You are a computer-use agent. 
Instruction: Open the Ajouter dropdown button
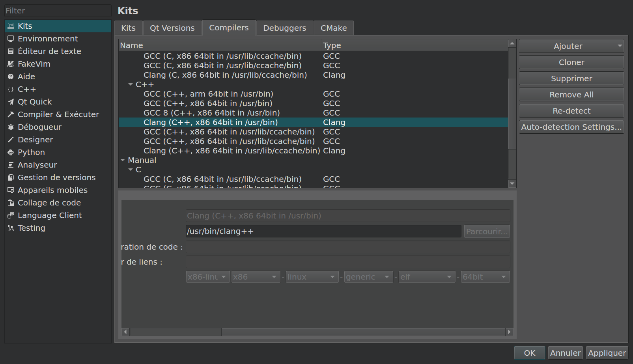point(571,46)
